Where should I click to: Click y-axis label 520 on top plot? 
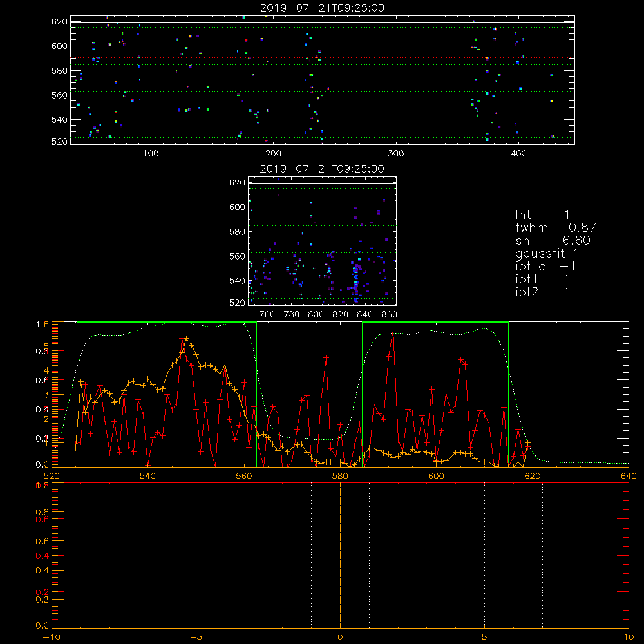(x=59, y=142)
